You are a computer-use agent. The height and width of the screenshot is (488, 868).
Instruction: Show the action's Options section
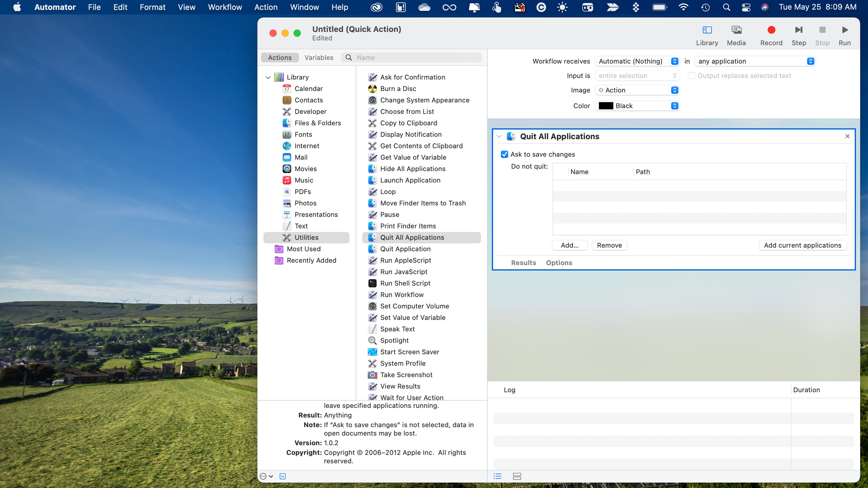[x=559, y=263]
